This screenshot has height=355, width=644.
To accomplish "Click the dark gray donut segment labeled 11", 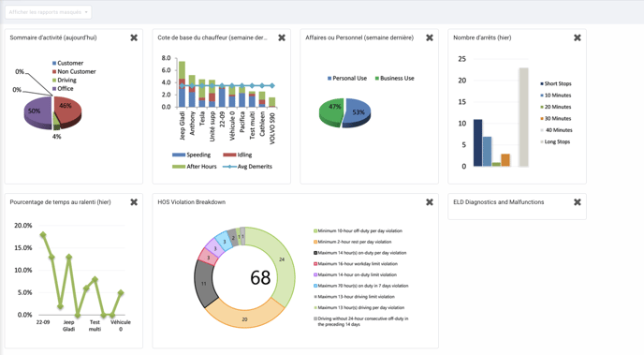I will coord(204,284).
